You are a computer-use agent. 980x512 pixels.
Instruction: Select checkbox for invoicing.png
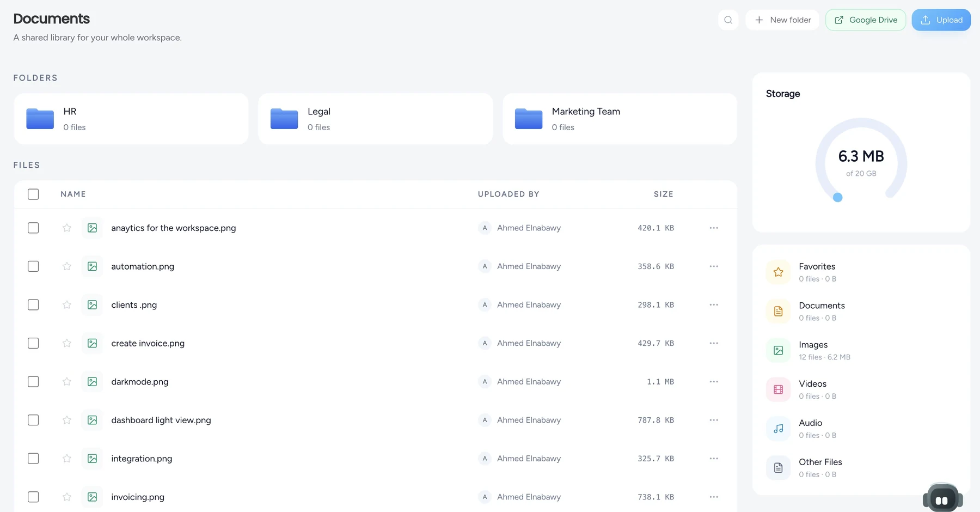[33, 497]
